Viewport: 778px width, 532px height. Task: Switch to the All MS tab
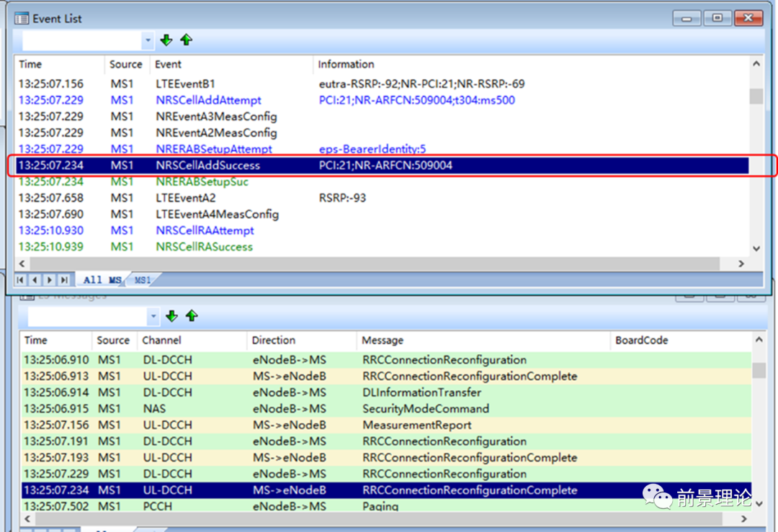click(x=102, y=280)
